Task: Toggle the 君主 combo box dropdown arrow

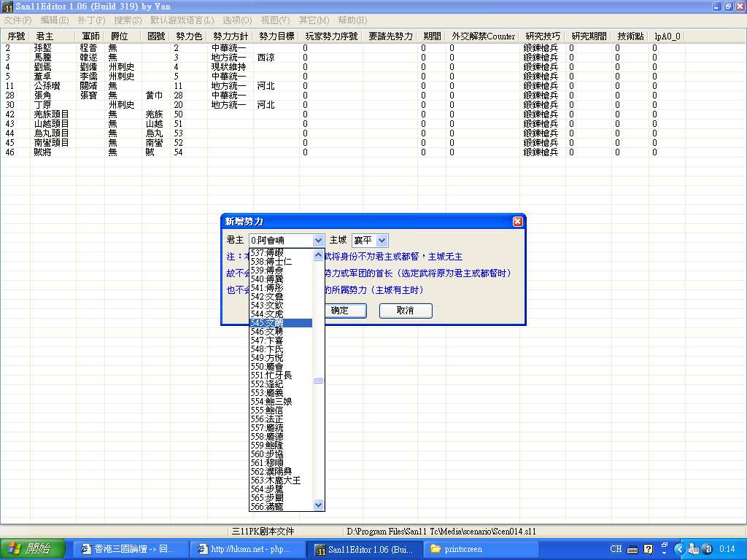Action: (x=318, y=240)
